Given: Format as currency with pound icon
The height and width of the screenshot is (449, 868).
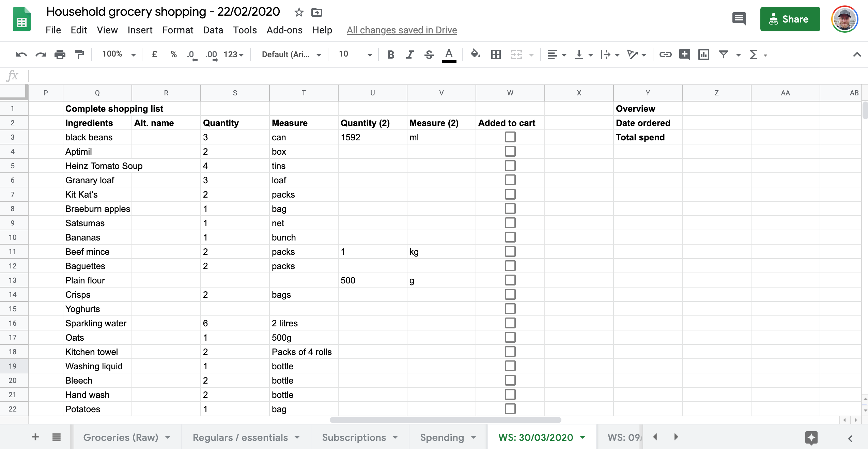Looking at the screenshot, I should [155, 54].
